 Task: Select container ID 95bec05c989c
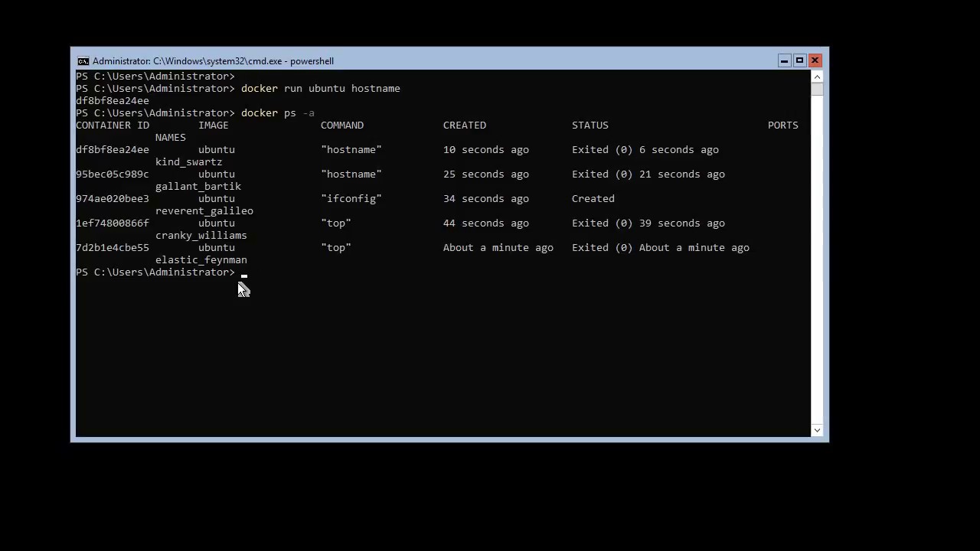click(x=113, y=174)
